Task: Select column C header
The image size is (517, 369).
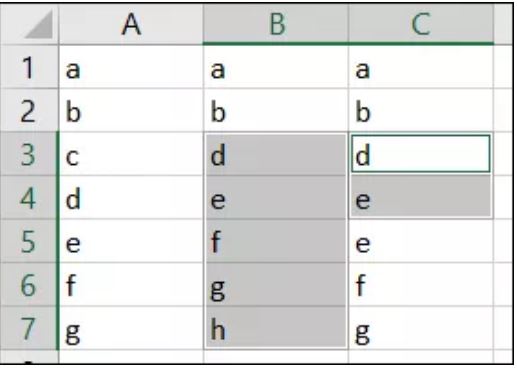Action: point(421,24)
